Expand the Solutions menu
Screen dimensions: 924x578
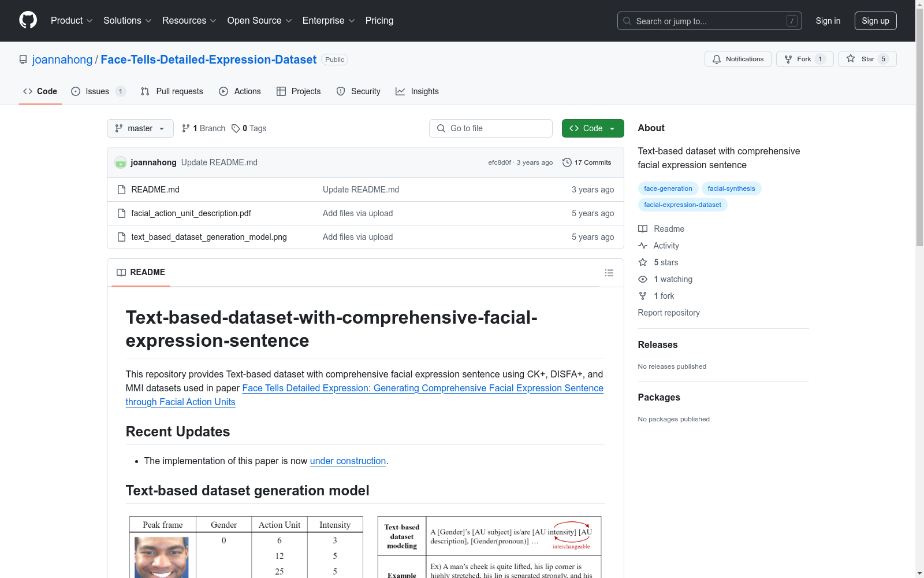tap(128, 21)
